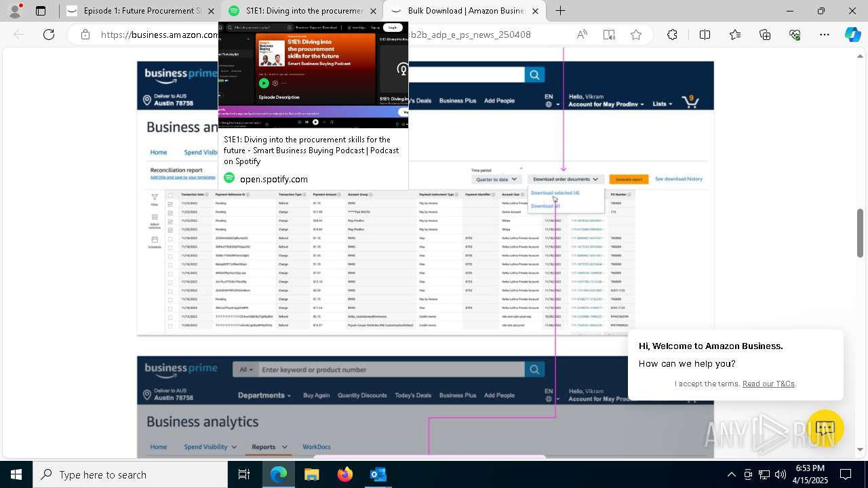
Task: Click Business Plus in upper header
Action: click(x=458, y=101)
